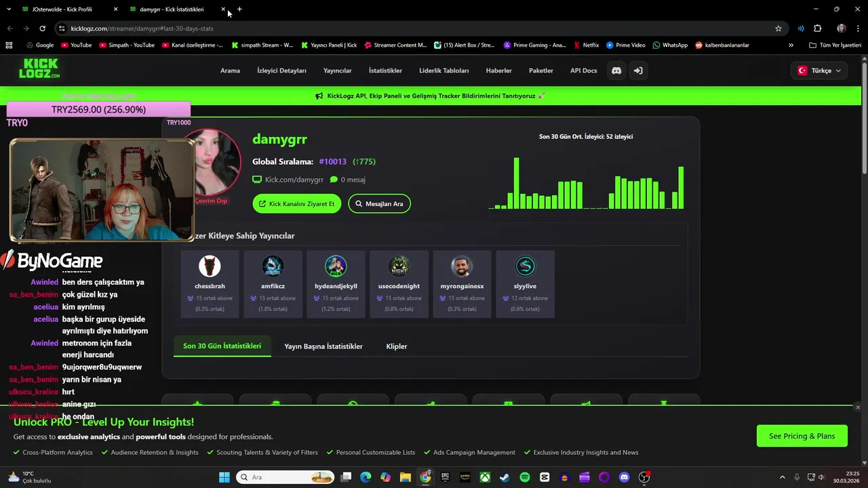Close the Unlock PRO banner
This screenshot has width=868, height=488.
pos(857,407)
